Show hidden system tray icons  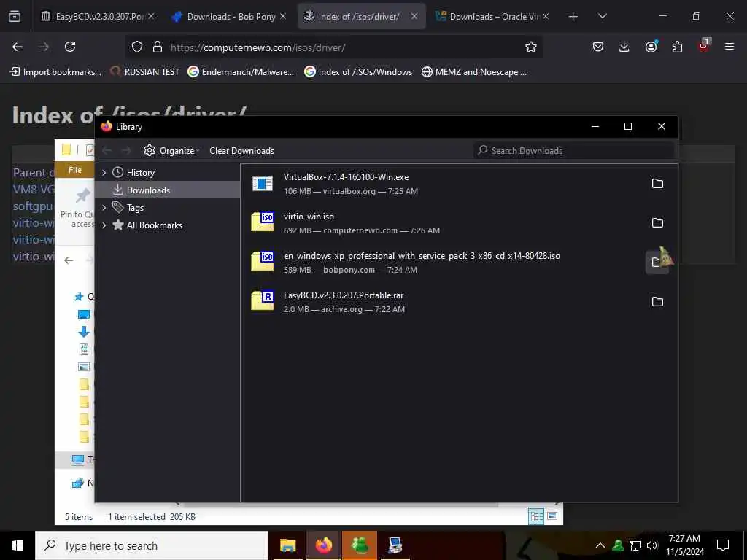(x=600, y=545)
